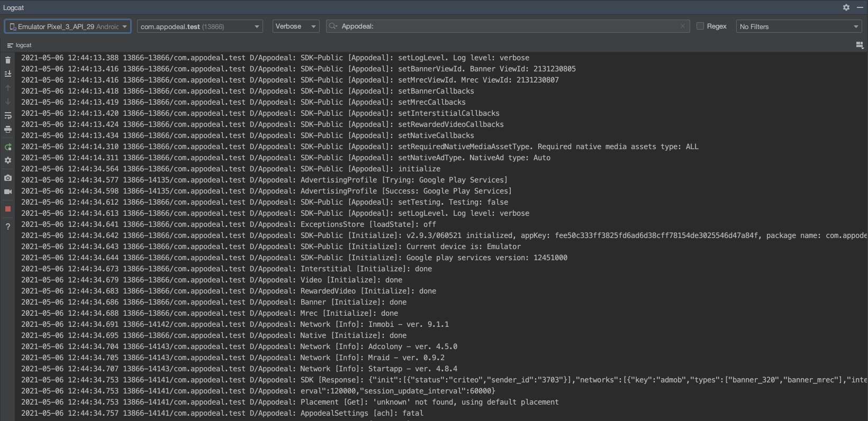
Task: Open Logcat panel options gear at top right
Action: (846, 7)
